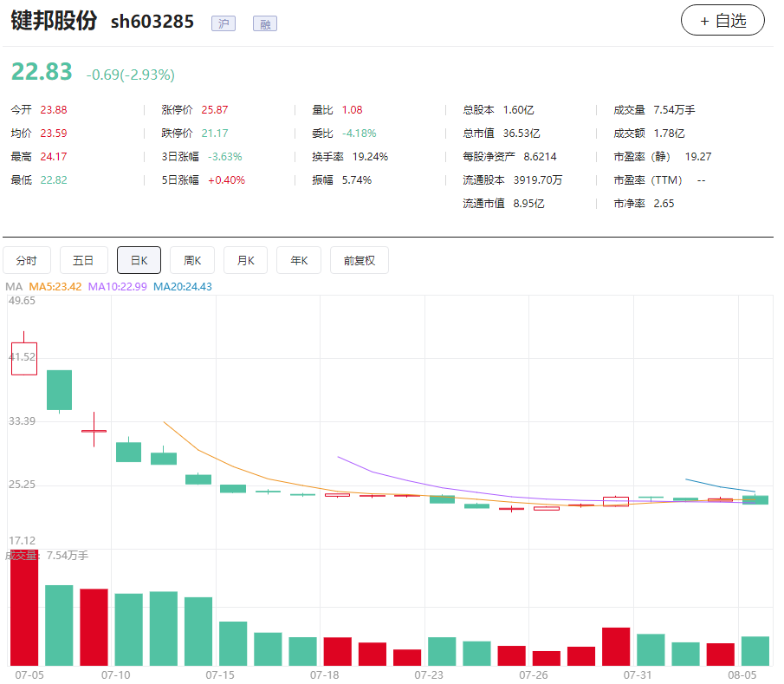The height and width of the screenshot is (684, 784).
Task: Click the current price 22.83
Action: point(42,72)
